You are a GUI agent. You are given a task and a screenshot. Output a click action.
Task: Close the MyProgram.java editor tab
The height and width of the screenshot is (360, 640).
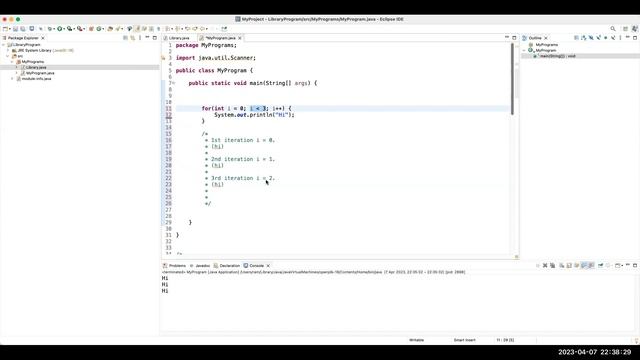coord(240,38)
